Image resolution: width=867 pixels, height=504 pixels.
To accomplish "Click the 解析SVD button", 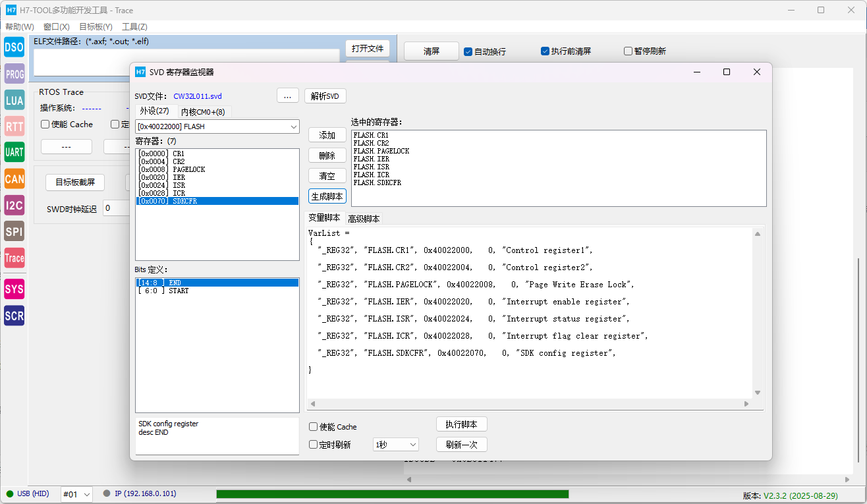I will 325,96.
